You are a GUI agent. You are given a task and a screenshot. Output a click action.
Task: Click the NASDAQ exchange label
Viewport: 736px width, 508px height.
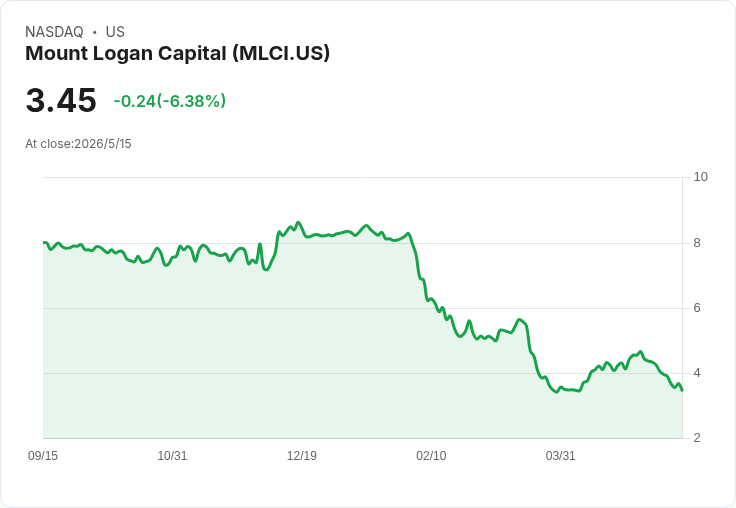click(x=54, y=32)
